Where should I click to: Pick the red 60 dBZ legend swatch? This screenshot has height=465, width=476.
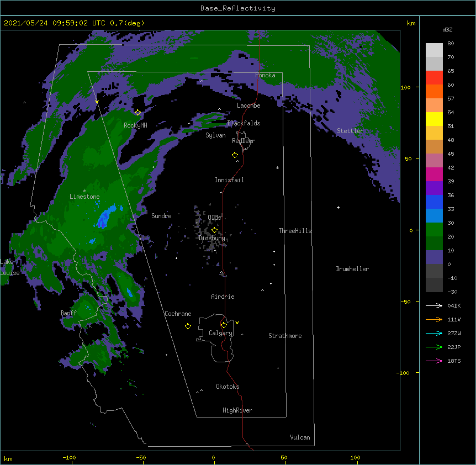434,78
